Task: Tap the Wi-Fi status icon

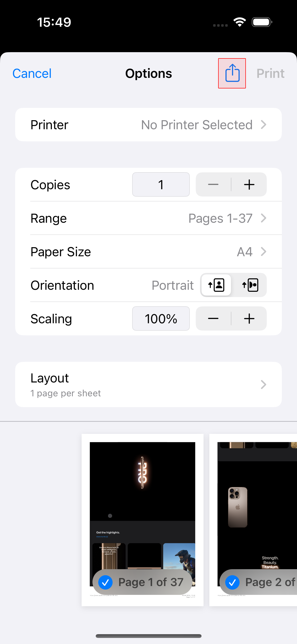Action: click(240, 22)
